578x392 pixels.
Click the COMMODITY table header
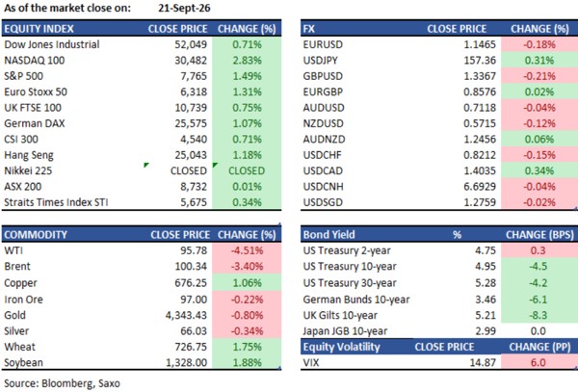(36, 235)
